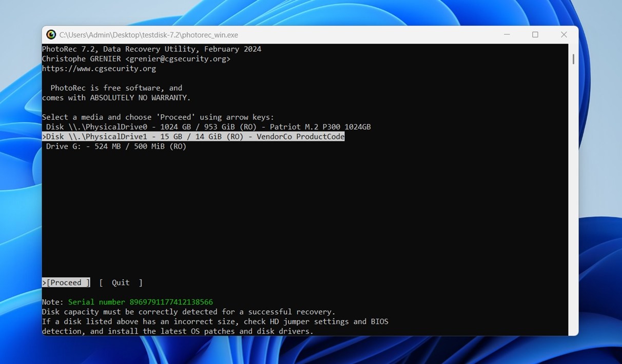Screen dimensions: 622x364
Task: Click the green serial number text
Action: 140,302
